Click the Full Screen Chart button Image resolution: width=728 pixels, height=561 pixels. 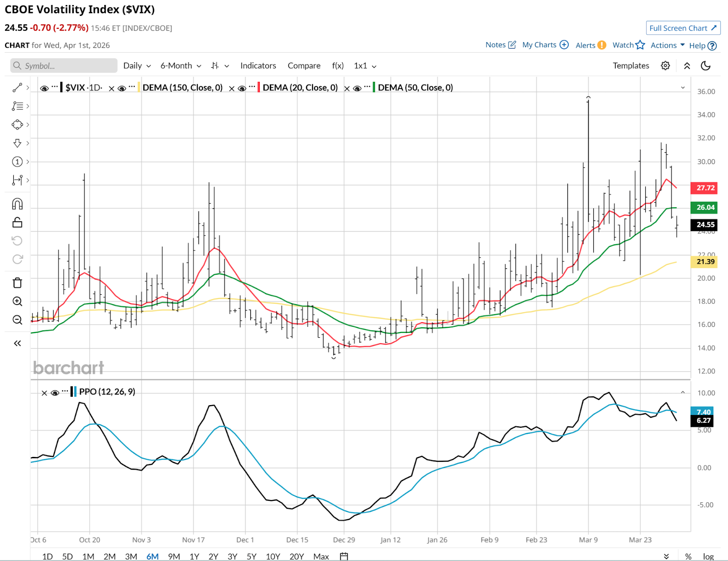pos(682,28)
